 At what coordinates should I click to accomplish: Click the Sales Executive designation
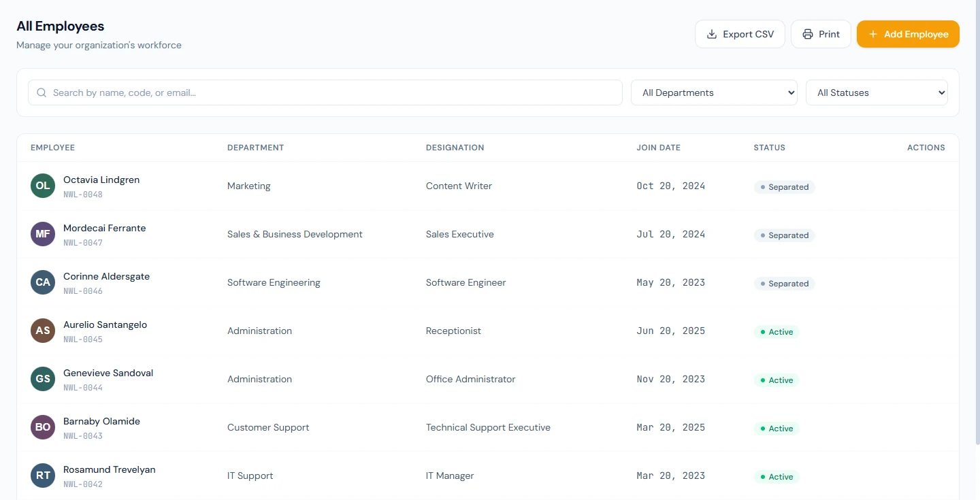pos(460,234)
